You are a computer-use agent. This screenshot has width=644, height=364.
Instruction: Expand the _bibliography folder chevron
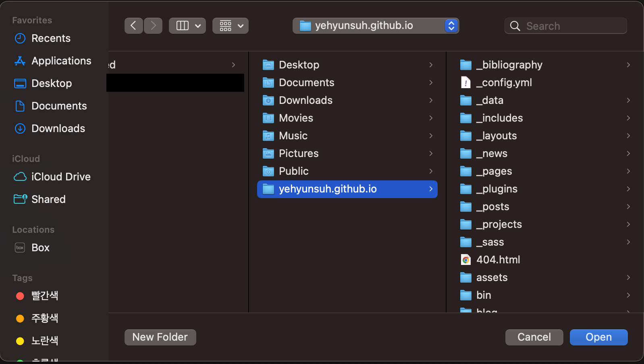coord(628,65)
